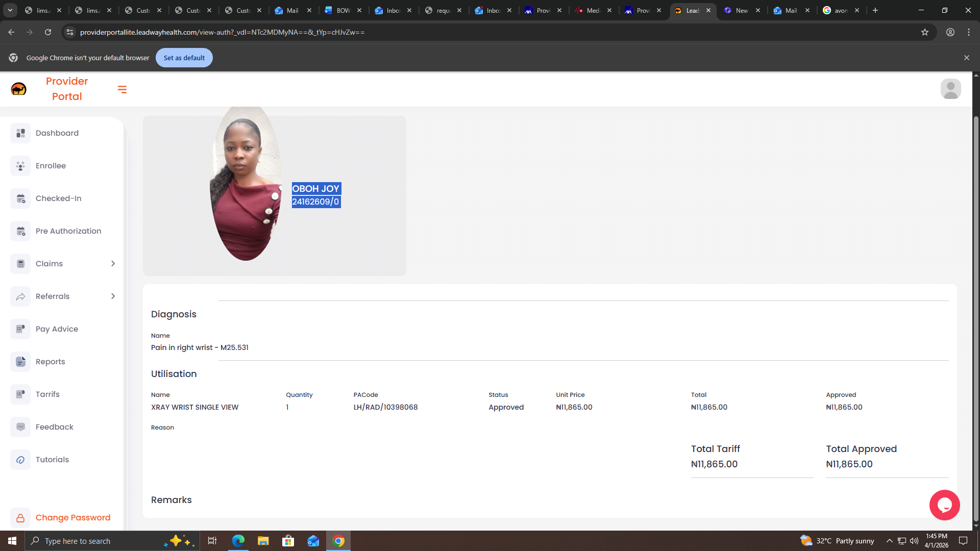The image size is (980, 551).
Task: Open the red chat support bubble
Action: (944, 505)
